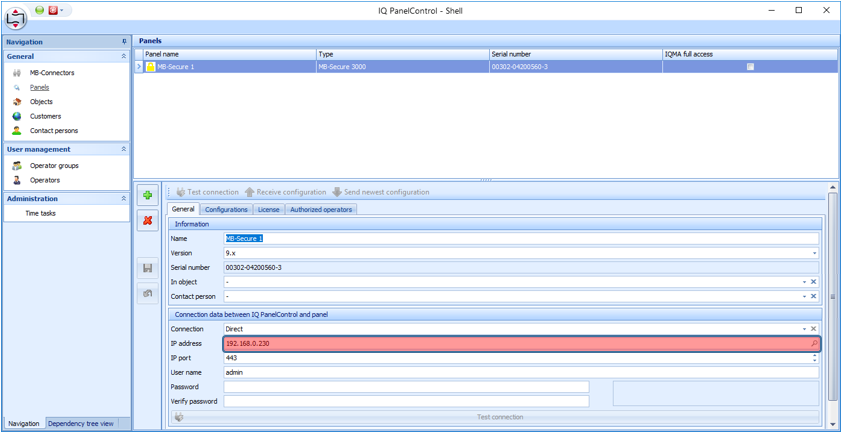
Task: Clear the Connection field
Action: click(814, 329)
